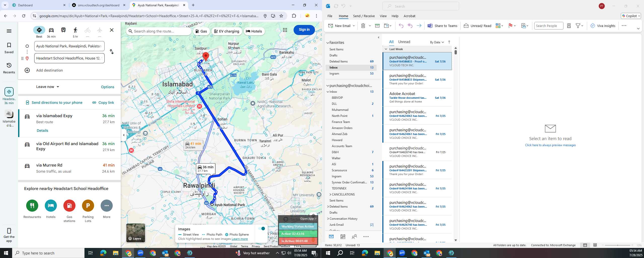This screenshot has width=644, height=258.
Task: Toggle Unread/ Read status button
Action: [x=477, y=26]
